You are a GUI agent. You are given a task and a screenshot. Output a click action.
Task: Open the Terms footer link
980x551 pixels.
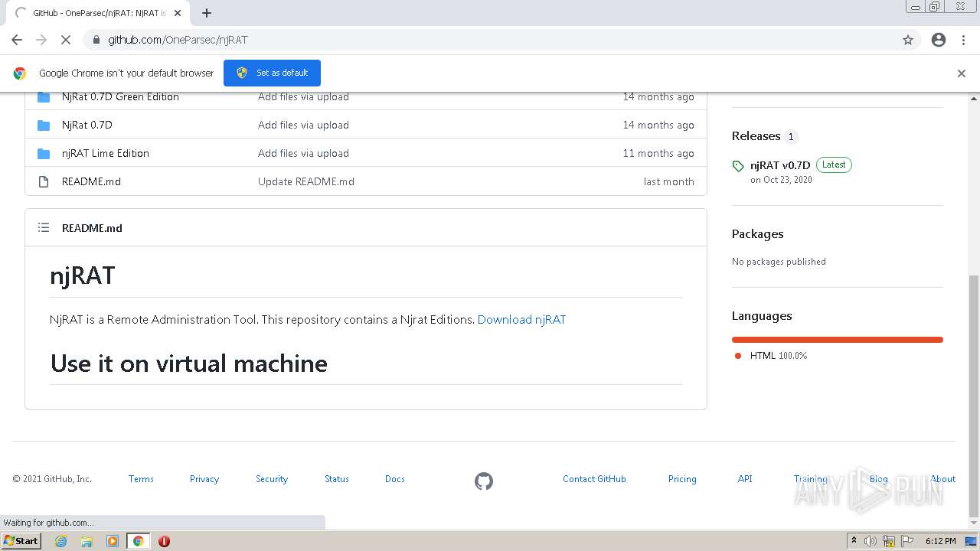141,479
